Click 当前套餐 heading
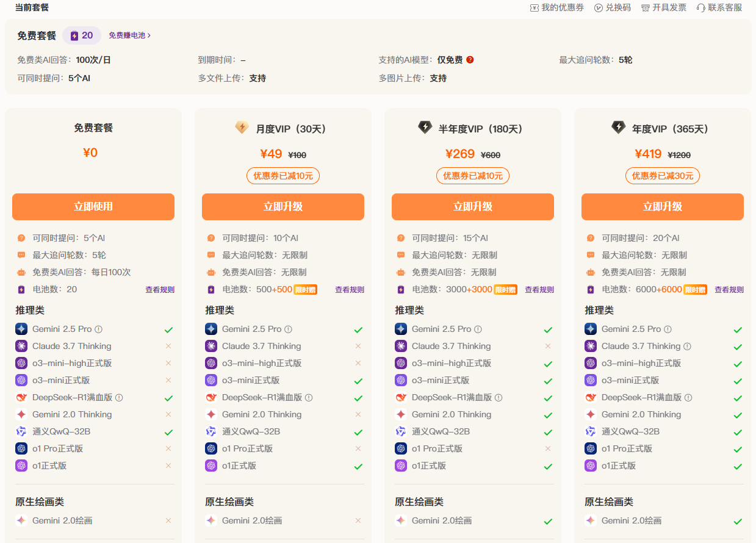Screen dimensions: 756x543 (x=32, y=7)
